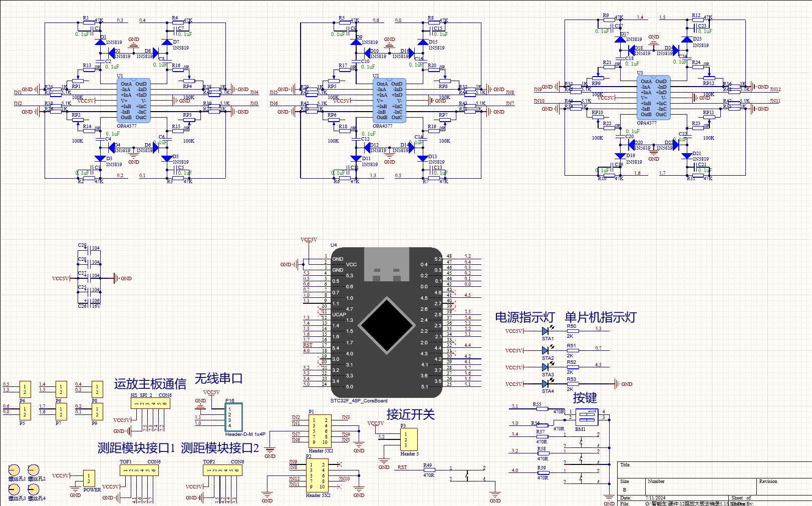Click the 测距模块接口2 label

pyautogui.click(x=219, y=448)
